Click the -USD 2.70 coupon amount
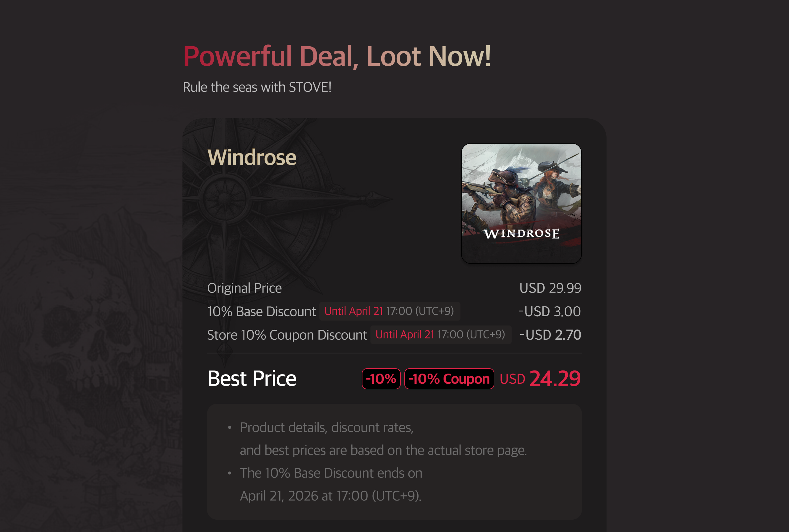789x532 pixels. pos(550,335)
